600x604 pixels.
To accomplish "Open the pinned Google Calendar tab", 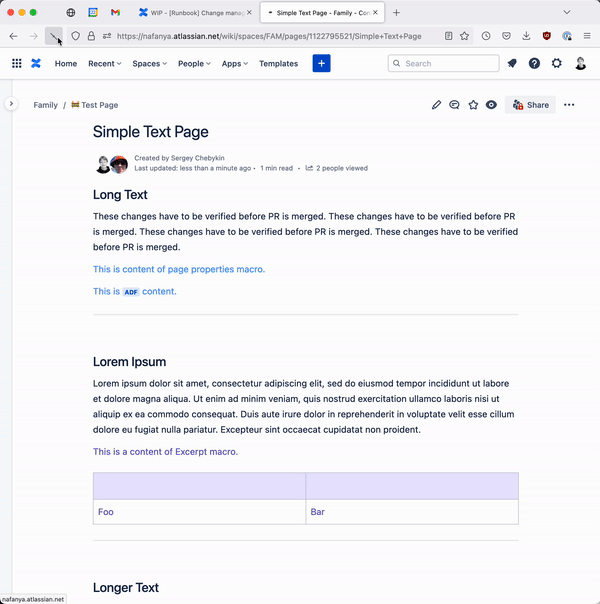I will pyautogui.click(x=93, y=13).
